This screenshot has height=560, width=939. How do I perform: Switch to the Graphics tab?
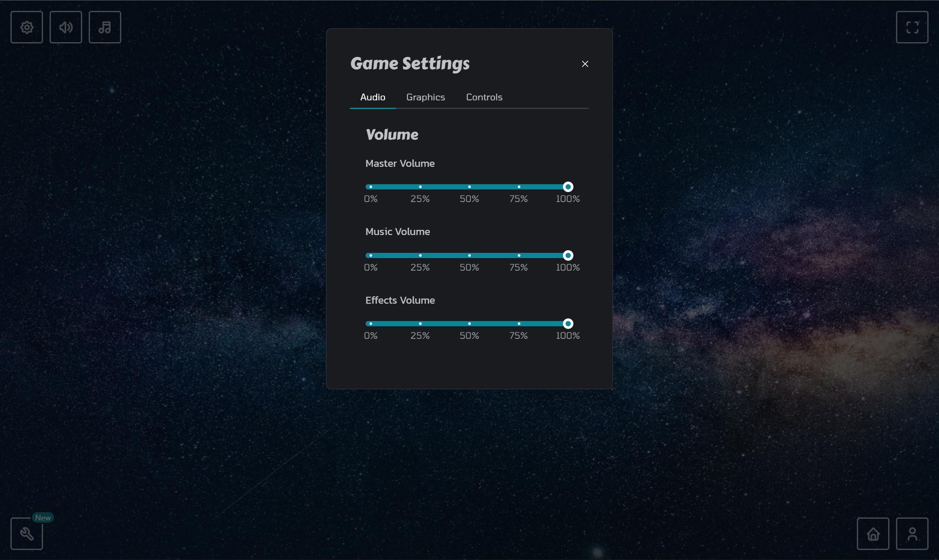pos(425,97)
